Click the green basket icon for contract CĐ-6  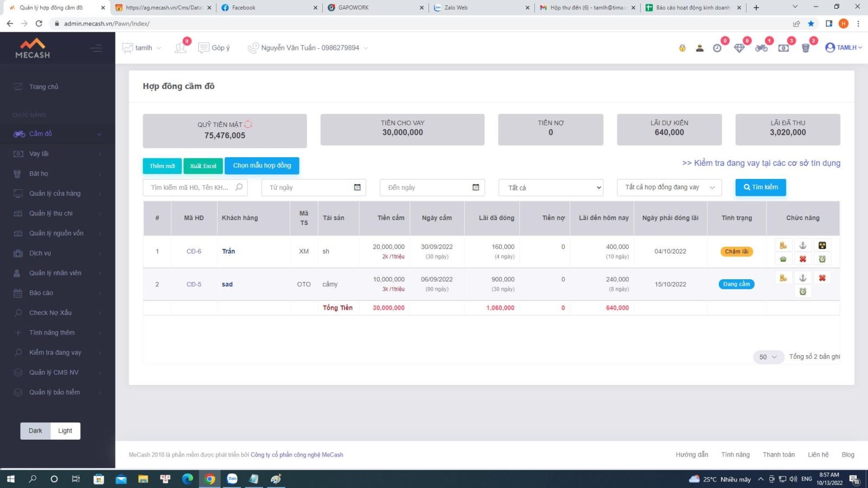[x=783, y=259]
